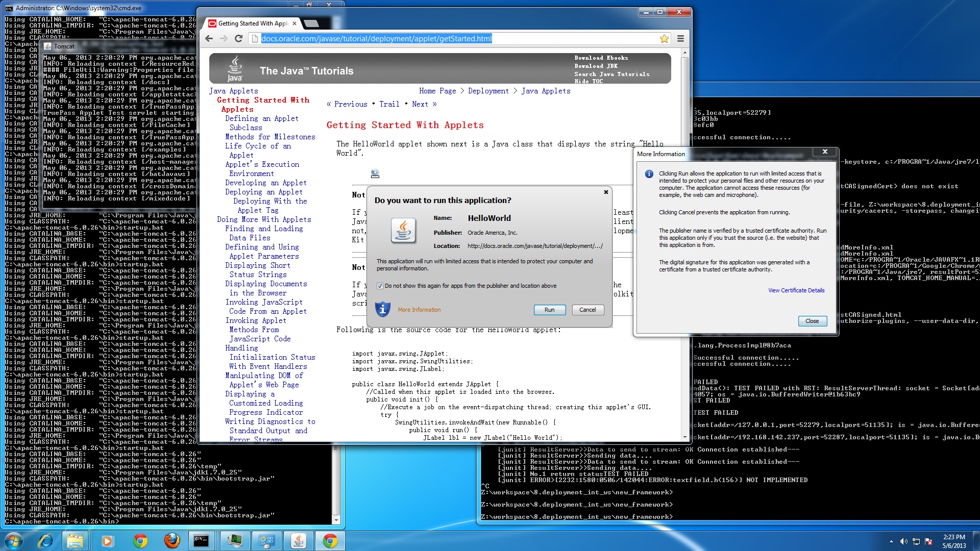Click the blue shield information icon
This screenshot has height=551, width=980.
[382, 309]
